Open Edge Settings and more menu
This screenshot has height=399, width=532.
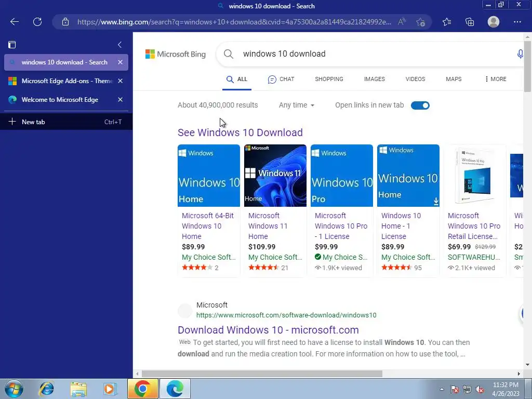pyautogui.click(x=517, y=22)
